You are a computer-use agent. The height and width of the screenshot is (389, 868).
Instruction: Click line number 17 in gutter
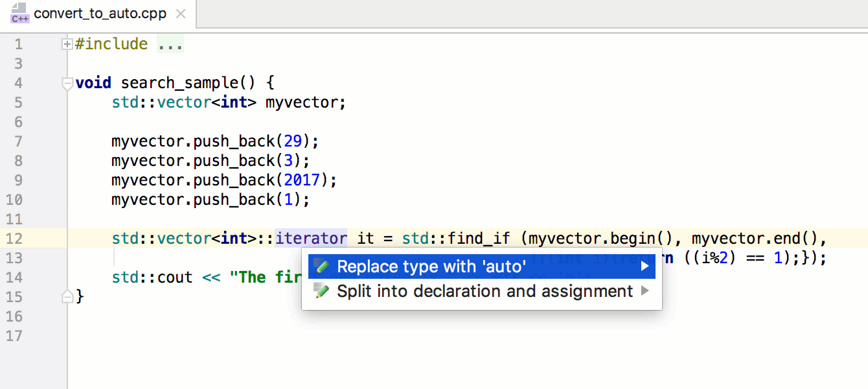tap(14, 336)
